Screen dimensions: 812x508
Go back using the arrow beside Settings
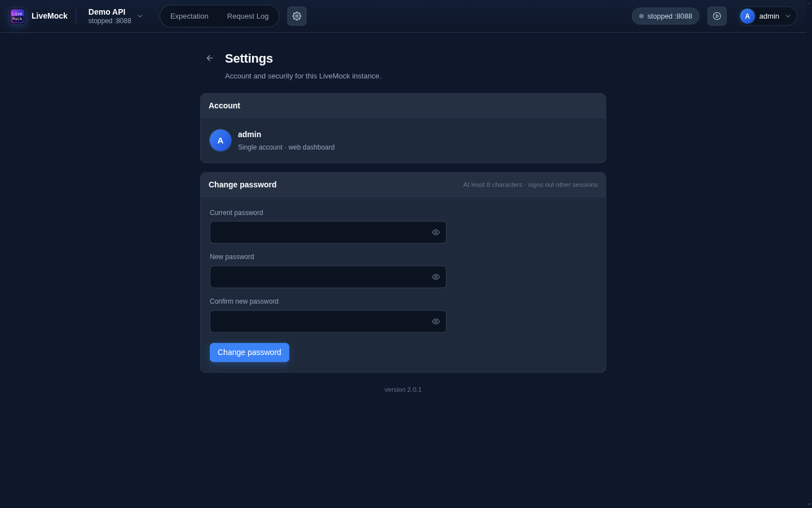[x=210, y=58]
